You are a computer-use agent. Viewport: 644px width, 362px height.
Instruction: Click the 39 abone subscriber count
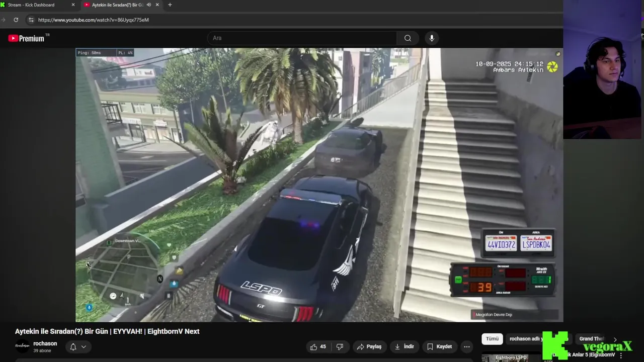42,350
